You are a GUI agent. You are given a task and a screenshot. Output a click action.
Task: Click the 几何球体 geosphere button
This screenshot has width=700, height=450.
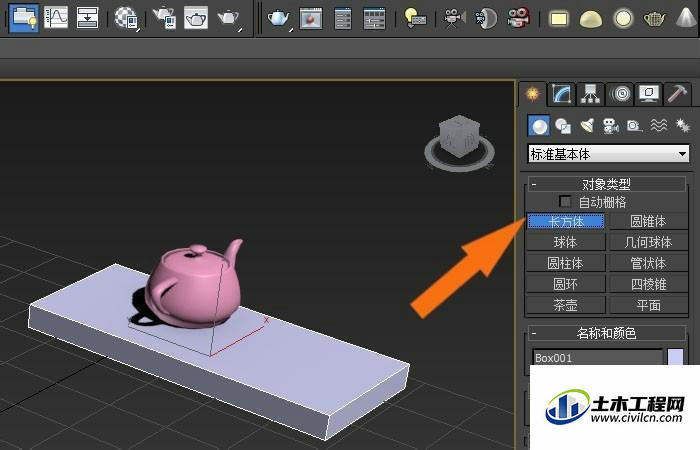648,242
